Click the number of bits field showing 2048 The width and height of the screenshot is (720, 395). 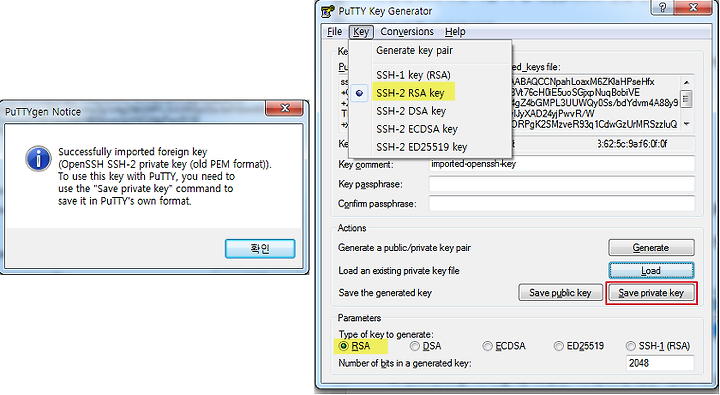pos(660,363)
